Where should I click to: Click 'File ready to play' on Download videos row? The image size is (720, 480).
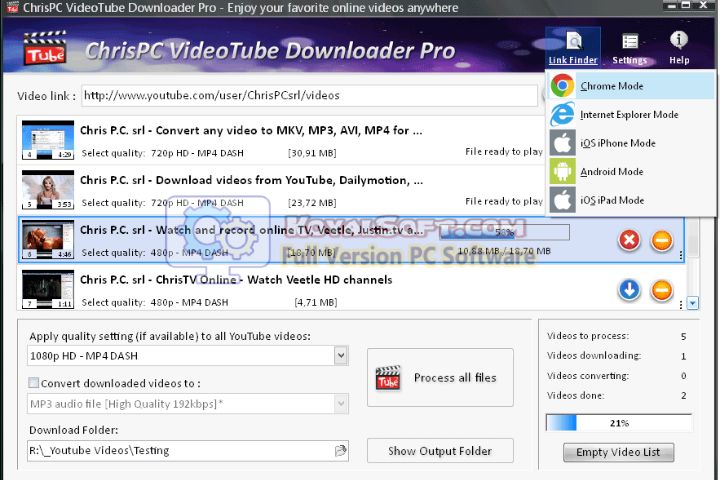504,201
